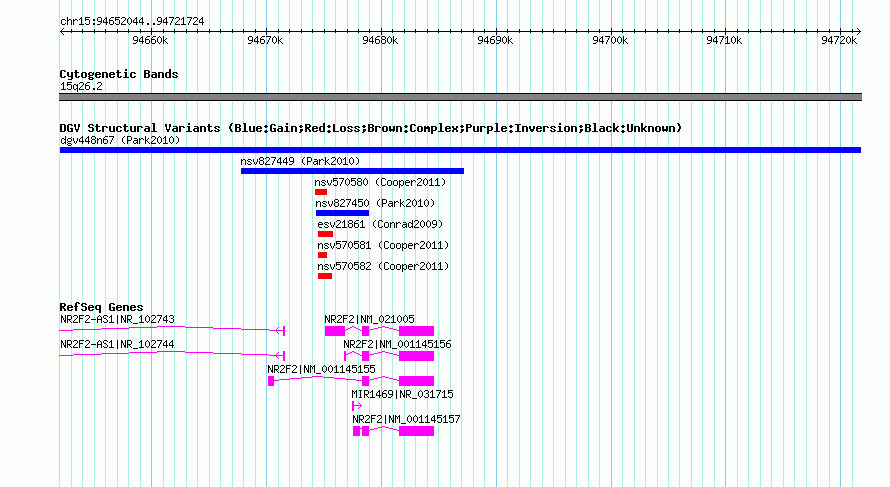
Task: Click the 94700k ruler tick label
Action: 610,40
